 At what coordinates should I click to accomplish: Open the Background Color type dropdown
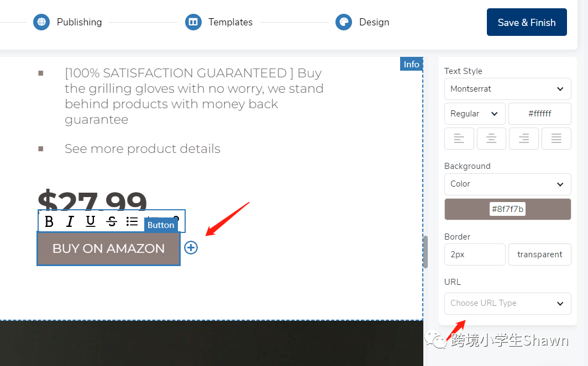pyautogui.click(x=508, y=184)
